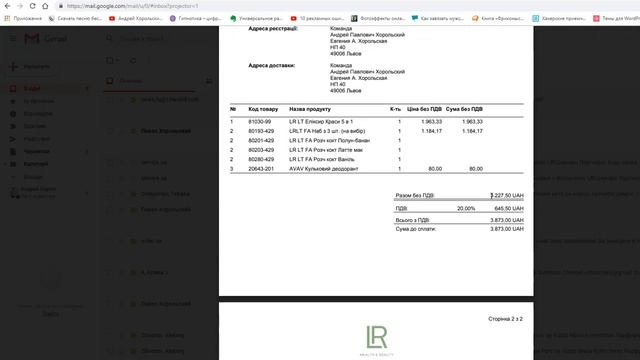Click the 'Адреса доставки:' label
Image resolution: width=640 pixels, height=360 pixels.
pyautogui.click(x=271, y=65)
